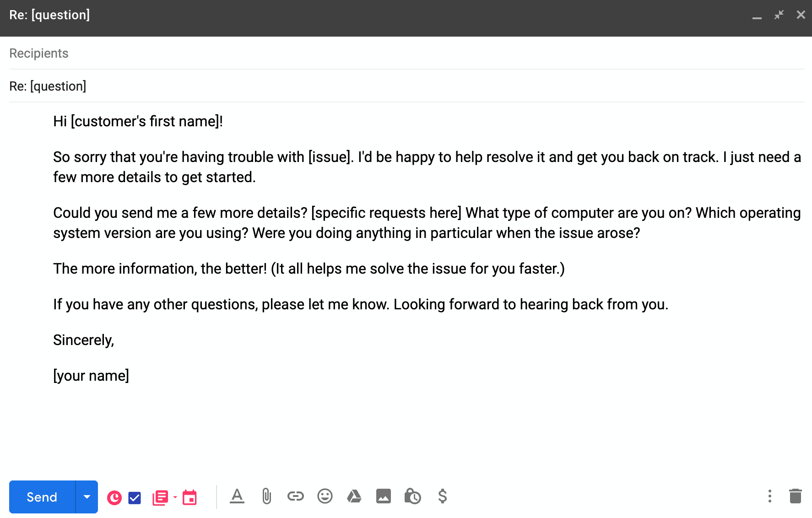Click the blue Send button
812x518 pixels.
tap(42, 497)
